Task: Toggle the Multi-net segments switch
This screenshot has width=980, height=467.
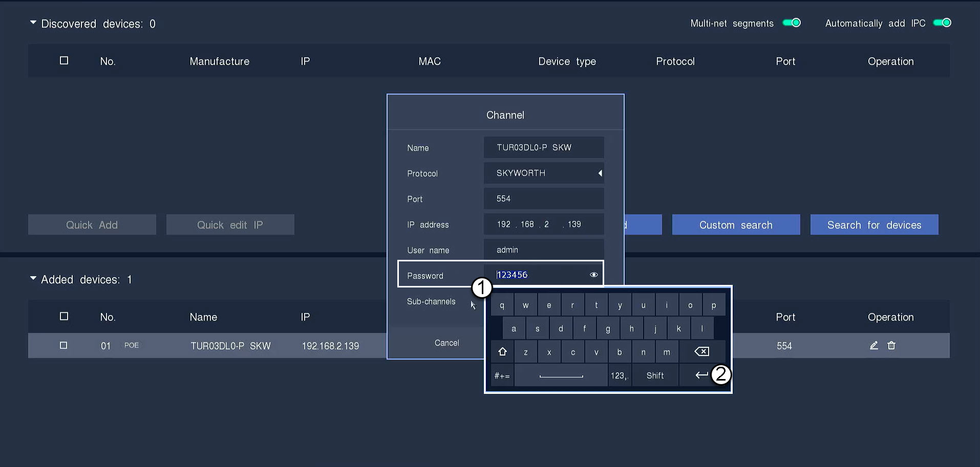Action: [x=792, y=23]
